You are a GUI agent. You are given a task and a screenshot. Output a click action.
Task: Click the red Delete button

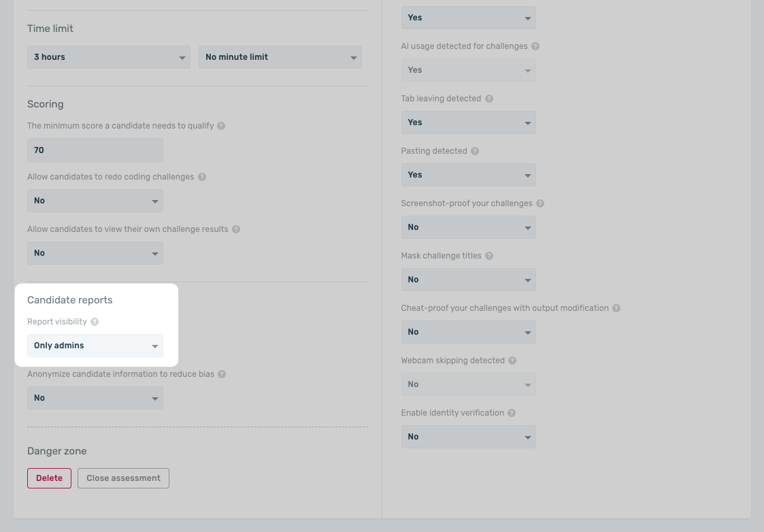coord(49,478)
